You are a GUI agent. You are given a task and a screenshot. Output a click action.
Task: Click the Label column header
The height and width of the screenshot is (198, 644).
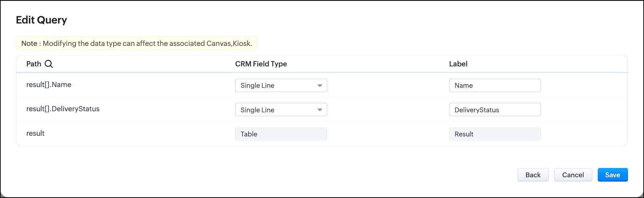point(458,64)
